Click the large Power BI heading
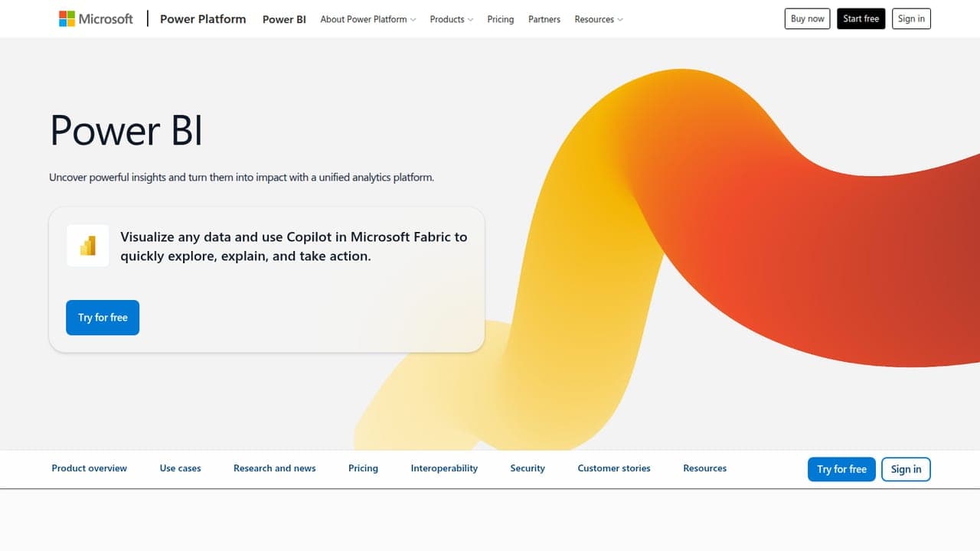The height and width of the screenshot is (551, 980). click(x=126, y=130)
